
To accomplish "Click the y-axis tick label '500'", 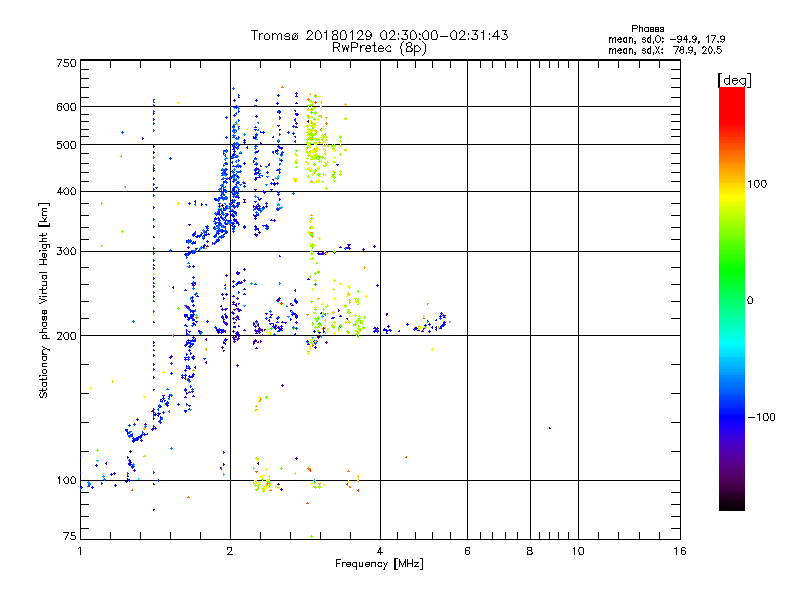I will pyautogui.click(x=66, y=145).
